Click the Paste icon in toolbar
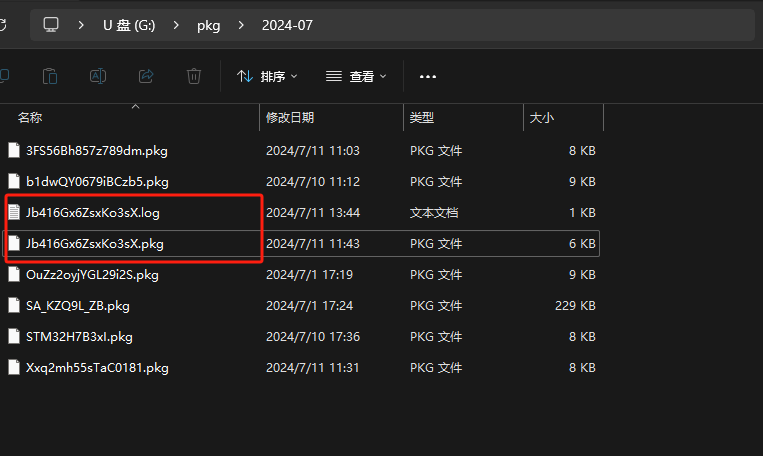Viewport: 763px width, 456px height. coord(50,76)
